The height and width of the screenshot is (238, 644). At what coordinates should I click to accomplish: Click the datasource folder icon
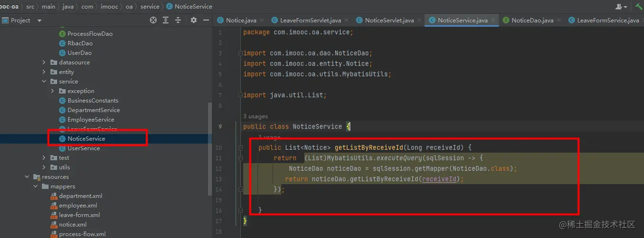(54, 62)
